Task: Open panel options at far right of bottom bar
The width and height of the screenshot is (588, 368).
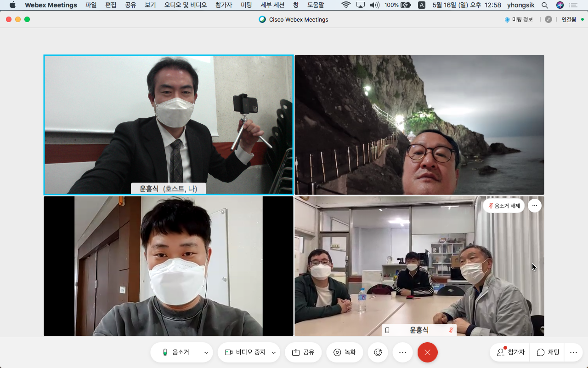Action: pyautogui.click(x=573, y=352)
